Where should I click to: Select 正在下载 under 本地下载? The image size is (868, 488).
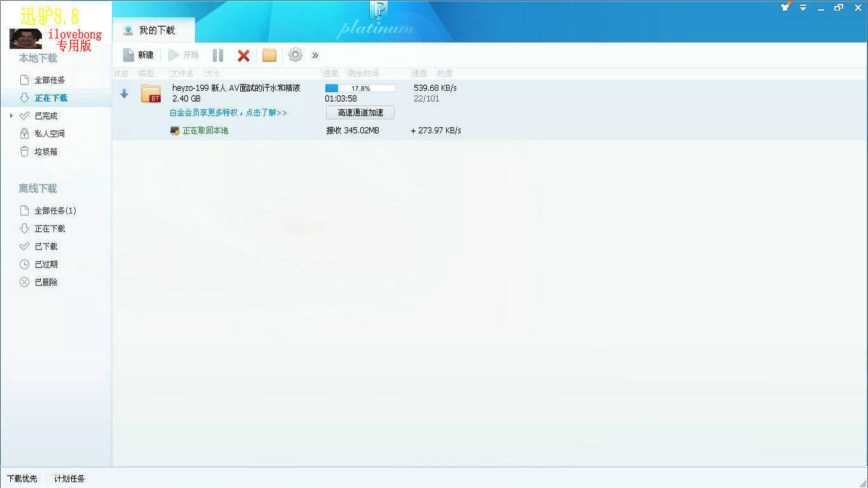click(x=51, y=98)
